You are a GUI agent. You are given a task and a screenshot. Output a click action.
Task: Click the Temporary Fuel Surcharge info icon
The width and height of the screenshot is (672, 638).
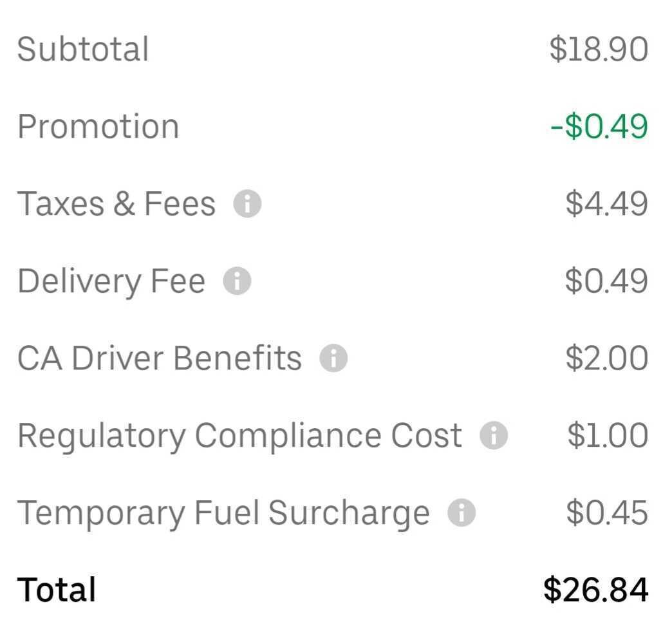coord(462,512)
